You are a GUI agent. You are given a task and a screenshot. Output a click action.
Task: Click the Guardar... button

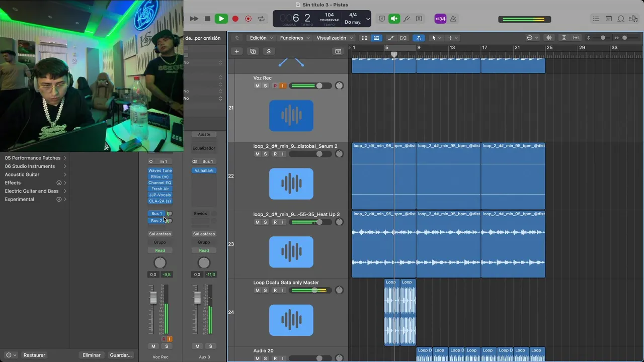pyautogui.click(x=121, y=355)
